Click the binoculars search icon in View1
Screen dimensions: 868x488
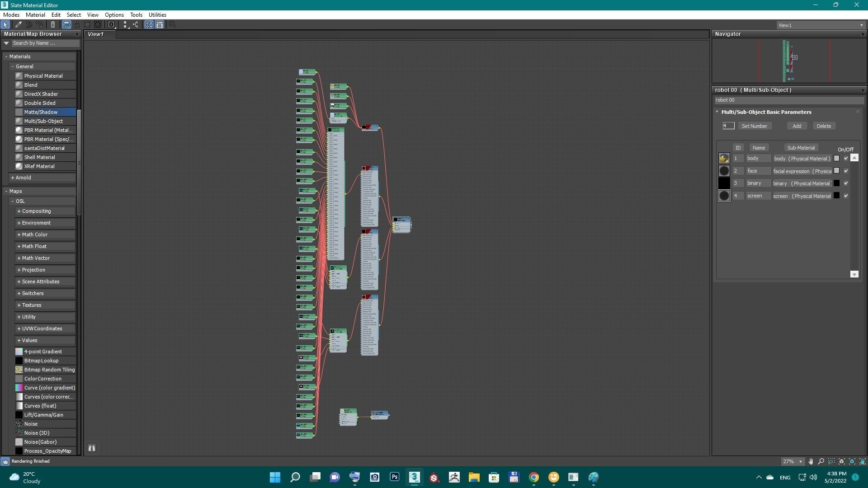click(x=92, y=448)
